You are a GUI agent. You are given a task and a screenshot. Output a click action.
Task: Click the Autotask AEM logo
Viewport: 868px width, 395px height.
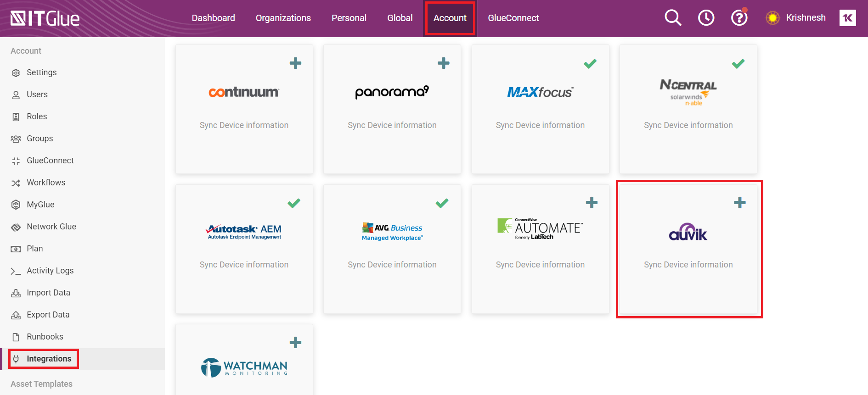244,231
